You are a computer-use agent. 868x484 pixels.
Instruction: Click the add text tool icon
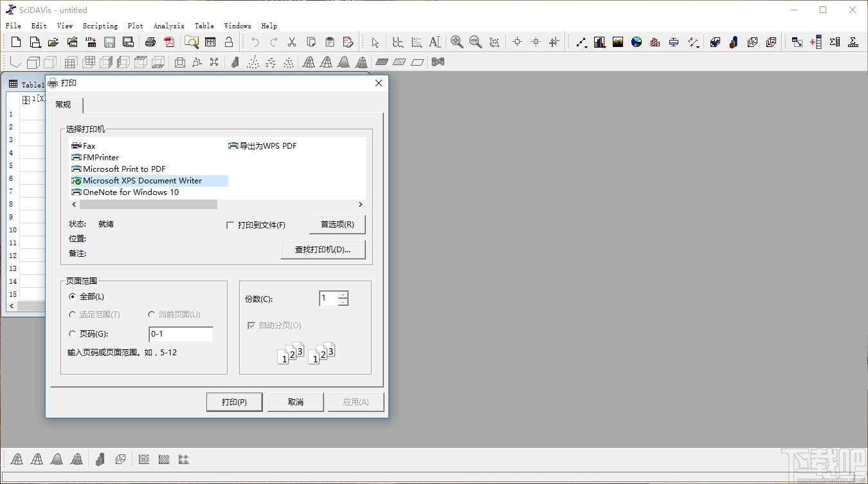(x=435, y=42)
